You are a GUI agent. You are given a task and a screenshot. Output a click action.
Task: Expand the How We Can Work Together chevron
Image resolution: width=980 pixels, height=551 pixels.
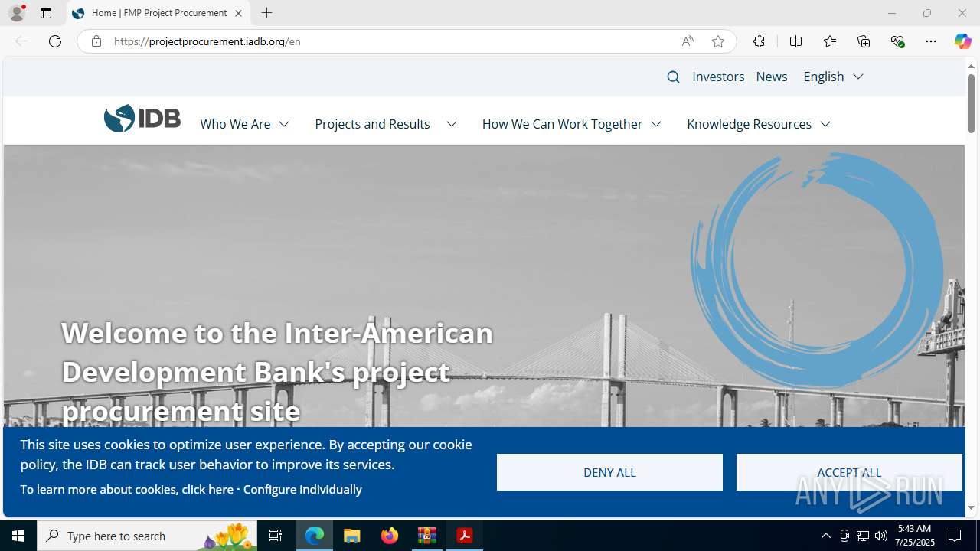656,124
